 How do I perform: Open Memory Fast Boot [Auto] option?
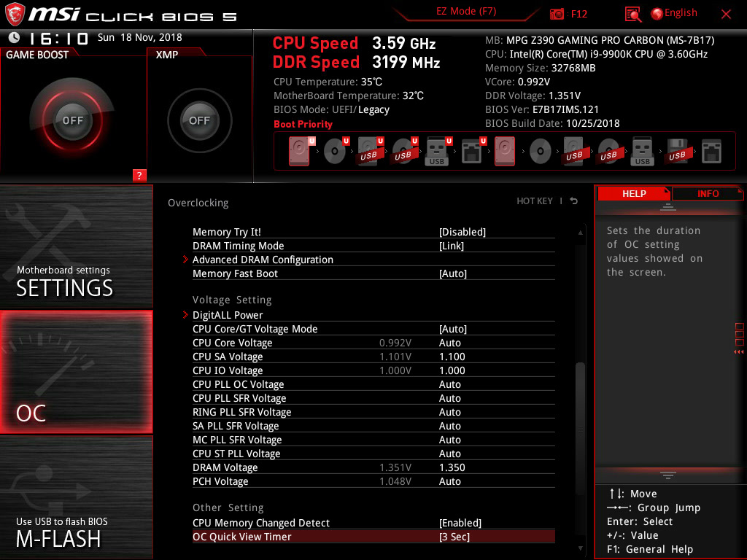373,273
